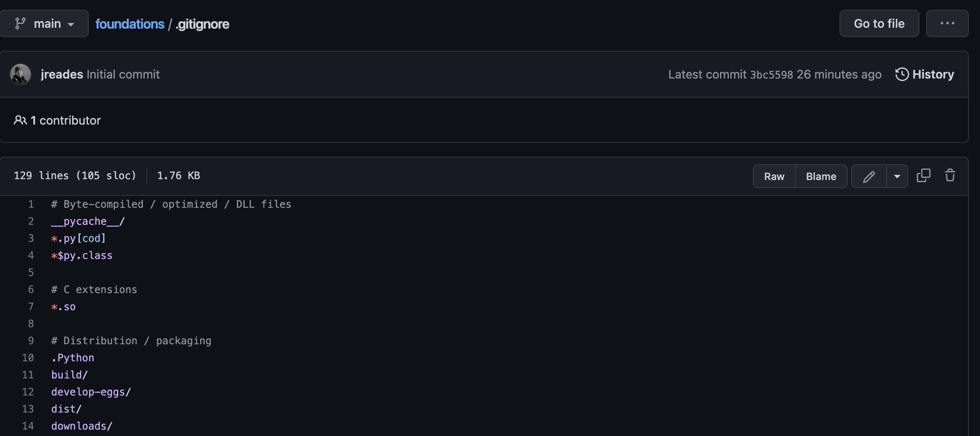This screenshot has height=436, width=980.
Task: Expand the edit options caret dropdown
Action: (x=897, y=176)
